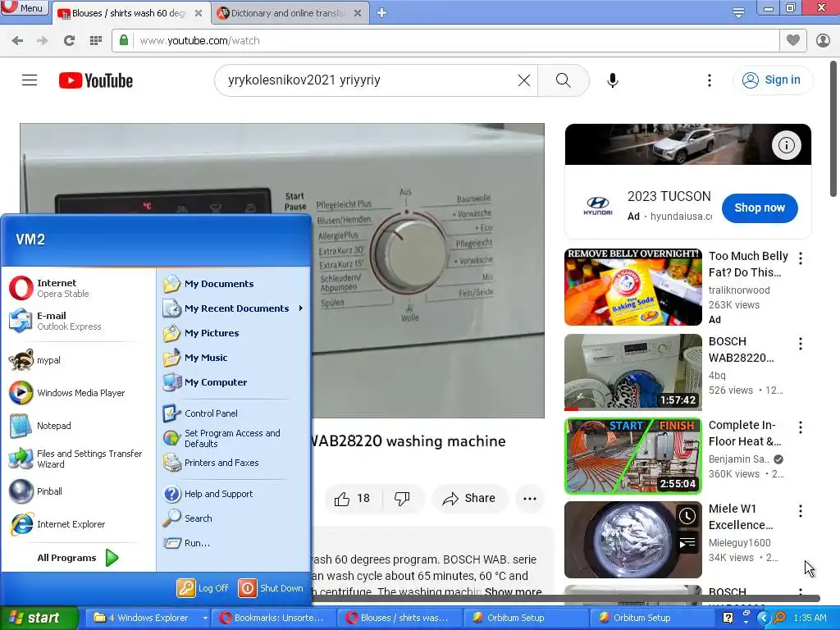Open options for Too Much Belly Fat video
This screenshot has width=840, height=630.
click(801, 258)
